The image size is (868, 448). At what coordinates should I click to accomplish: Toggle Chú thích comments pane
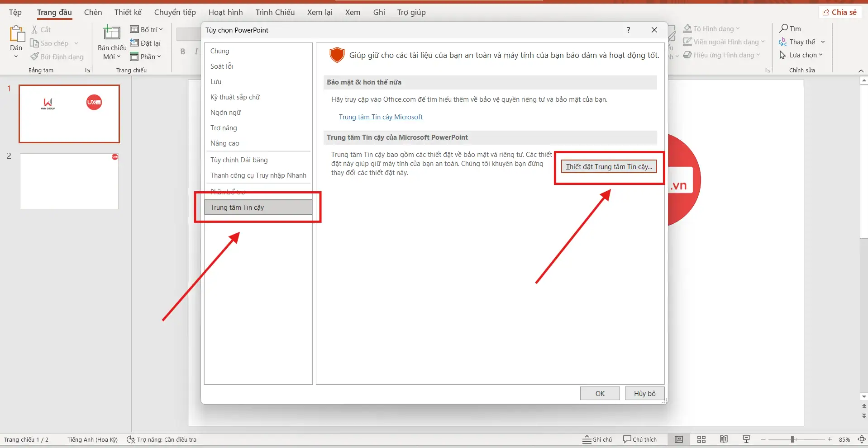point(640,439)
